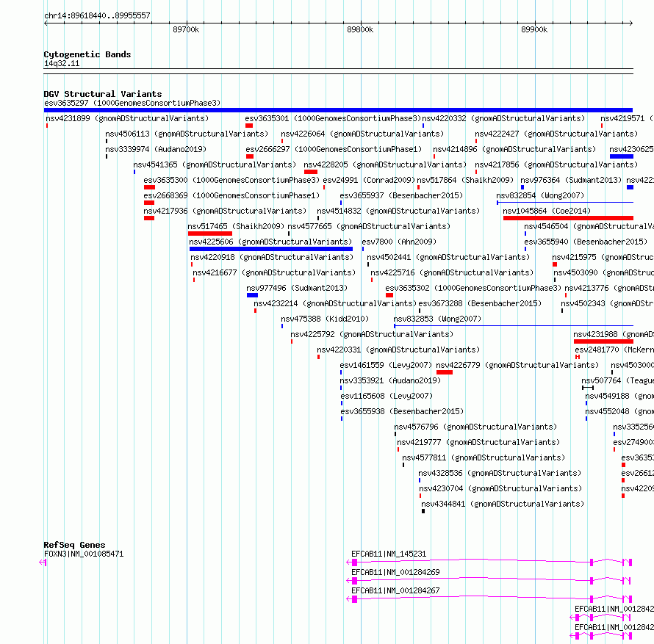Click esv24991 (Conrad2009) label
This screenshot has width=654, height=644.
click(369, 180)
